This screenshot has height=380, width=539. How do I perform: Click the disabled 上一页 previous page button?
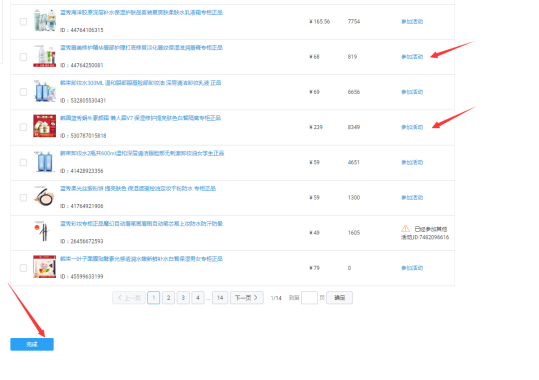129,298
